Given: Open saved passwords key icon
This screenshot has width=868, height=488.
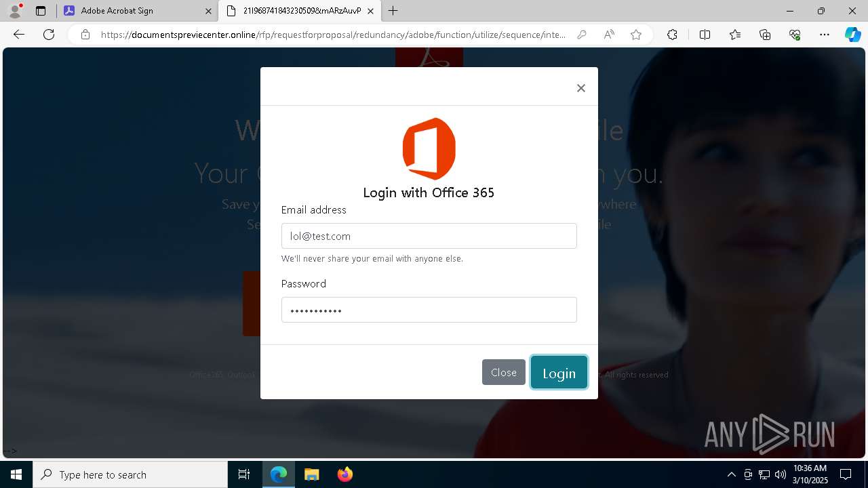Looking at the screenshot, I should click(582, 35).
